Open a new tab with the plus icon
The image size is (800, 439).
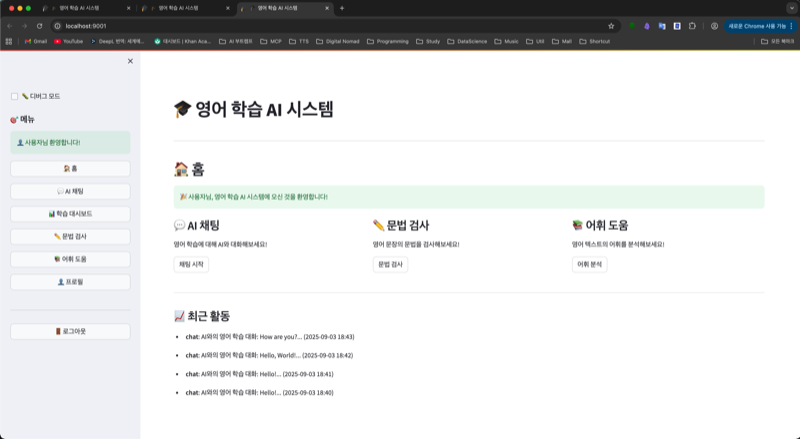click(x=342, y=8)
